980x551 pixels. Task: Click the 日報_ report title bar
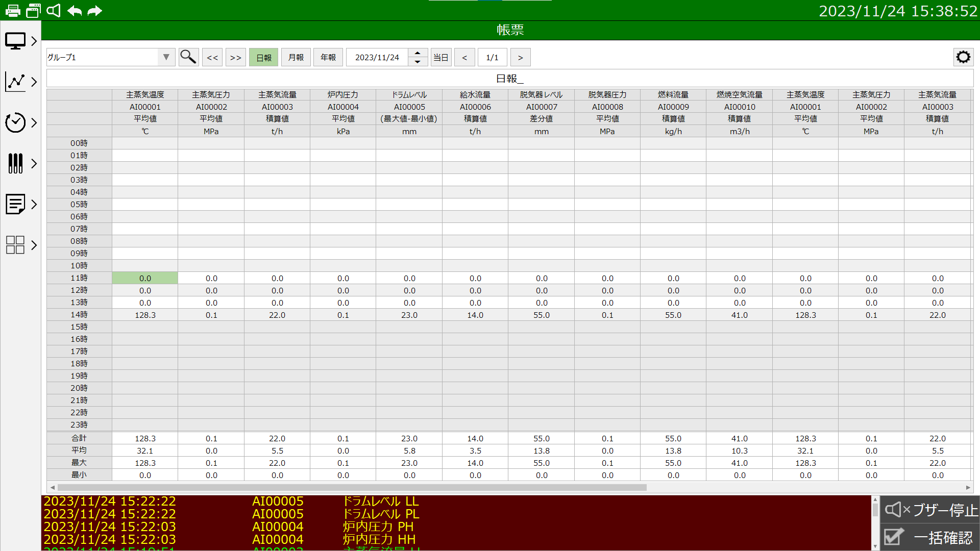pos(510,79)
